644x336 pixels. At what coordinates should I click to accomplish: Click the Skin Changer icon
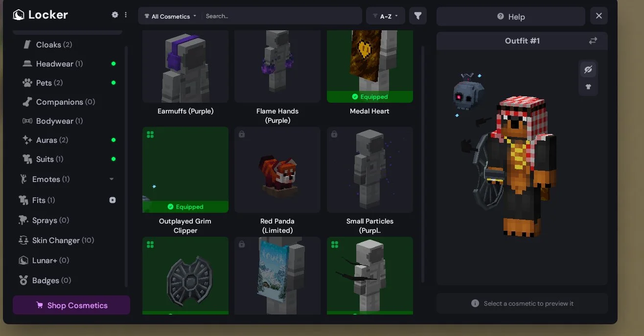(x=23, y=240)
